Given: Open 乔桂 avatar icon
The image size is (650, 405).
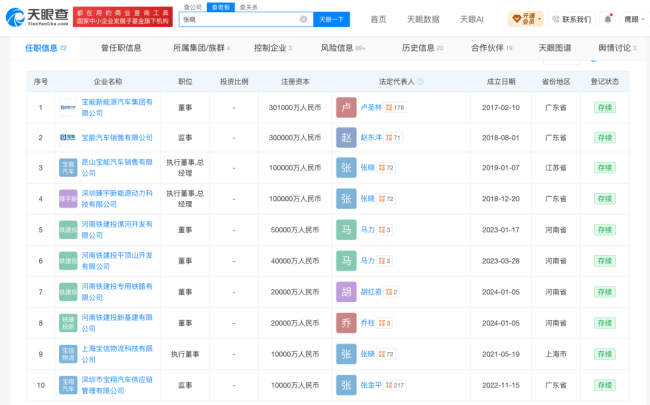Looking at the screenshot, I should point(346,323).
